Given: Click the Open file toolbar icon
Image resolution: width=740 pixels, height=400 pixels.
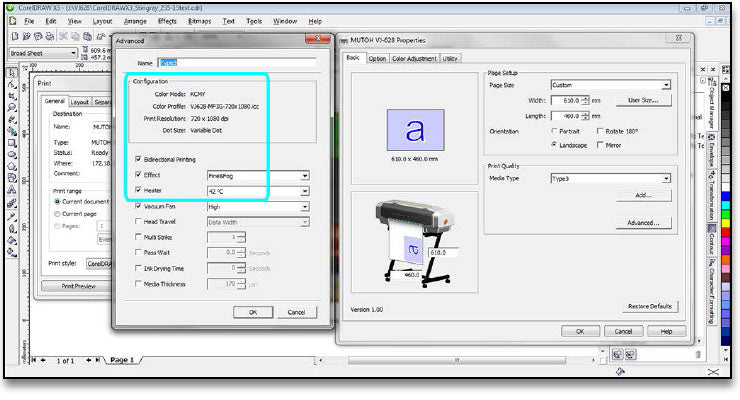Looking at the screenshot, I should point(26,36).
